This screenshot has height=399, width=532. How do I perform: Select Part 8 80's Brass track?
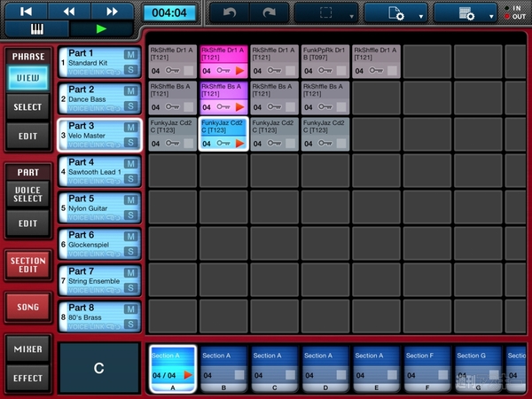(x=99, y=317)
